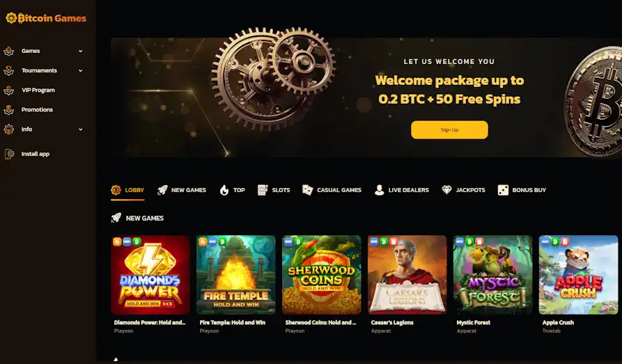Expand the Info sidebar chevron

[x=81, y=129]
